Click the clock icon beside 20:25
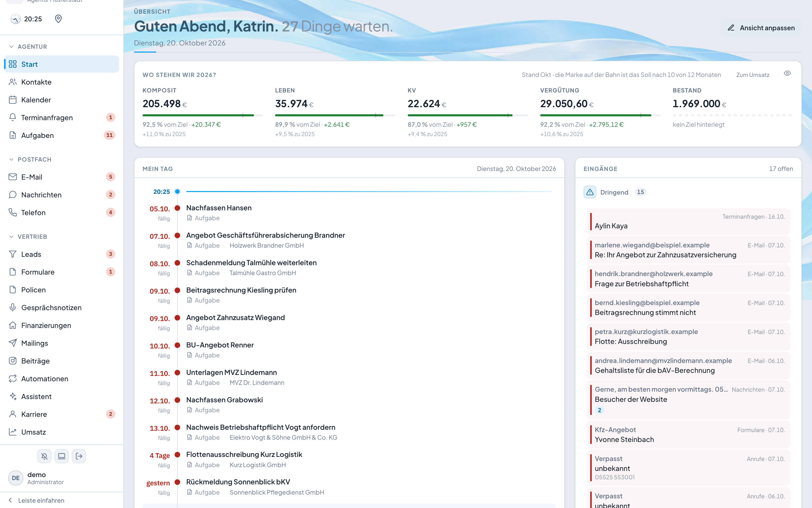812x508 pixels. 15,19
